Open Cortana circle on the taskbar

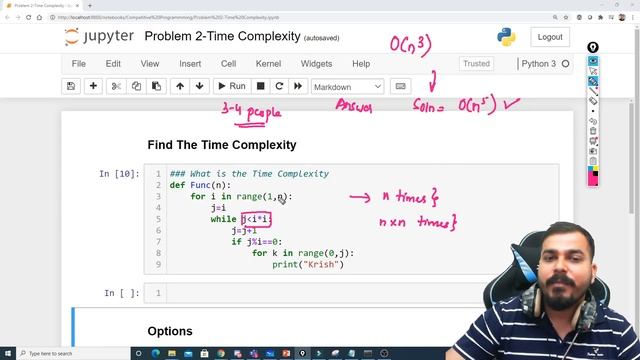pyautogui.click(x=138, y=353)
